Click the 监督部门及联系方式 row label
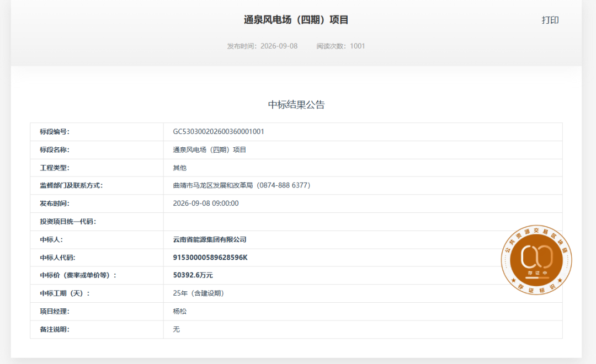This screenshot has height=364, width=596. [x=71, y=185]
